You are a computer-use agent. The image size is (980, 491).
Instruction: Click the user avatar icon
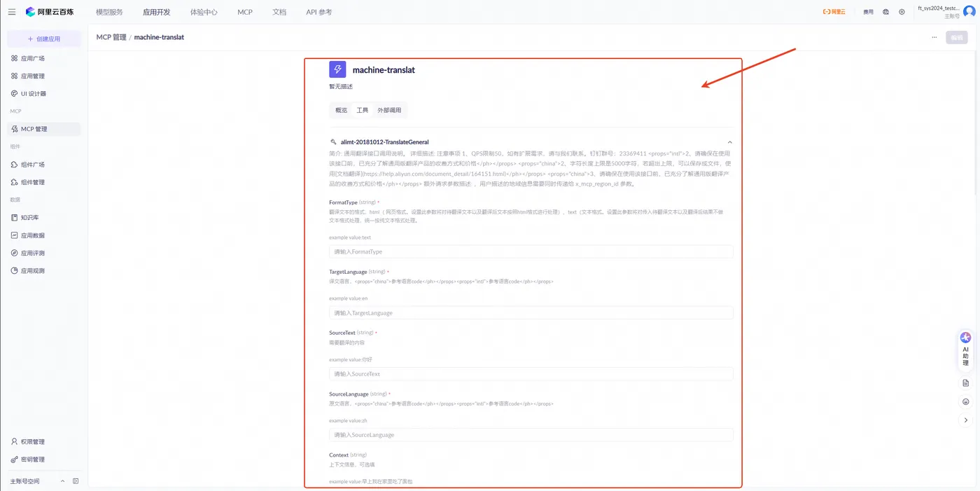tap(969, 11)
